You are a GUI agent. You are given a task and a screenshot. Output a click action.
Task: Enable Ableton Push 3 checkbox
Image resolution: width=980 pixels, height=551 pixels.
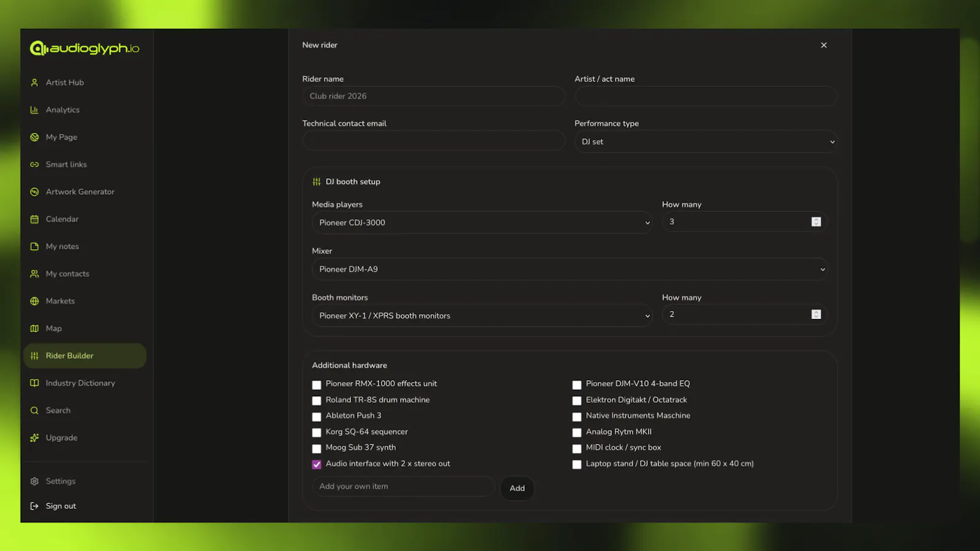[x=317, y=417]
